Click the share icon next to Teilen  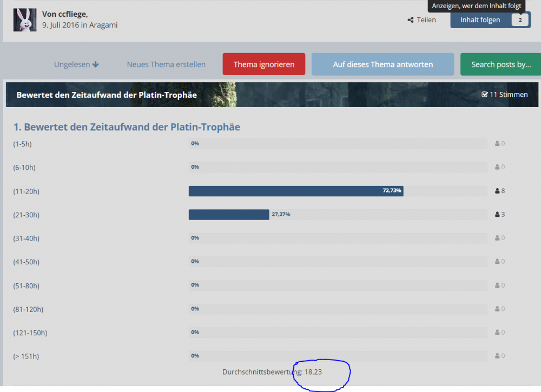tap(411, 20)
